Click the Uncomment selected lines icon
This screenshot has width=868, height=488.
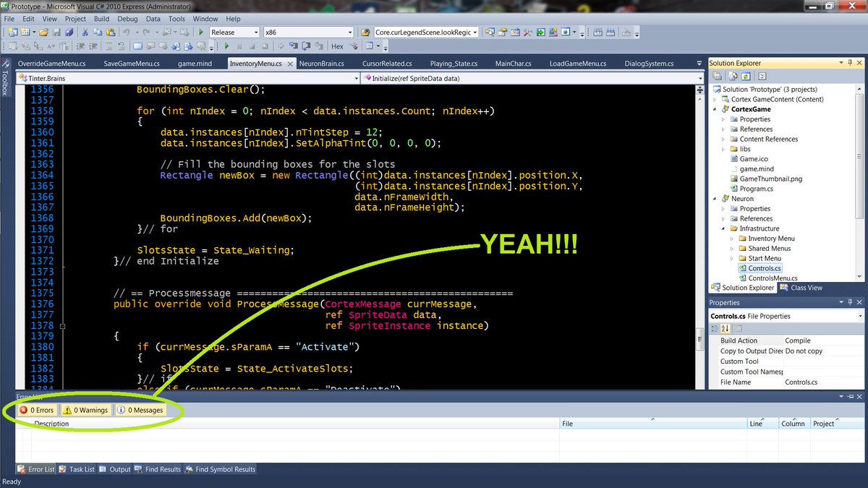122,46
